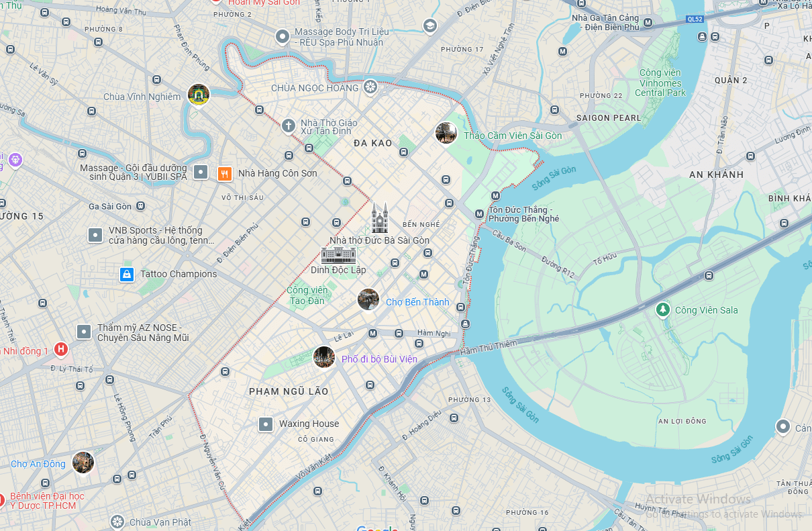Open the Nhà Hàng Côn Sơn restaurant icon

[225, 173]
